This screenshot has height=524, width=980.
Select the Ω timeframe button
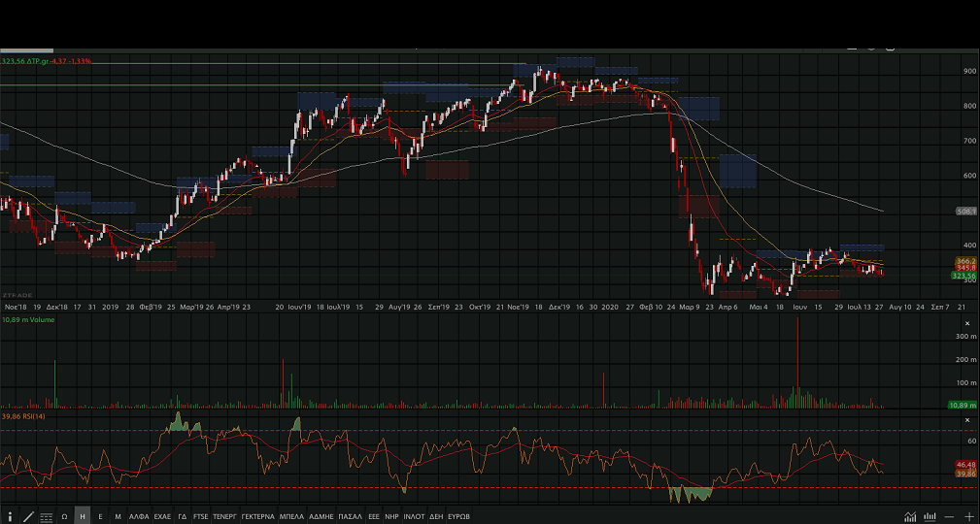point(64,516)
